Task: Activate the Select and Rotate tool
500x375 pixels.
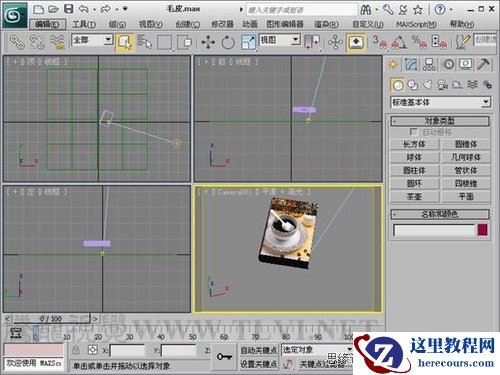Action: click(x=228, y=42)
